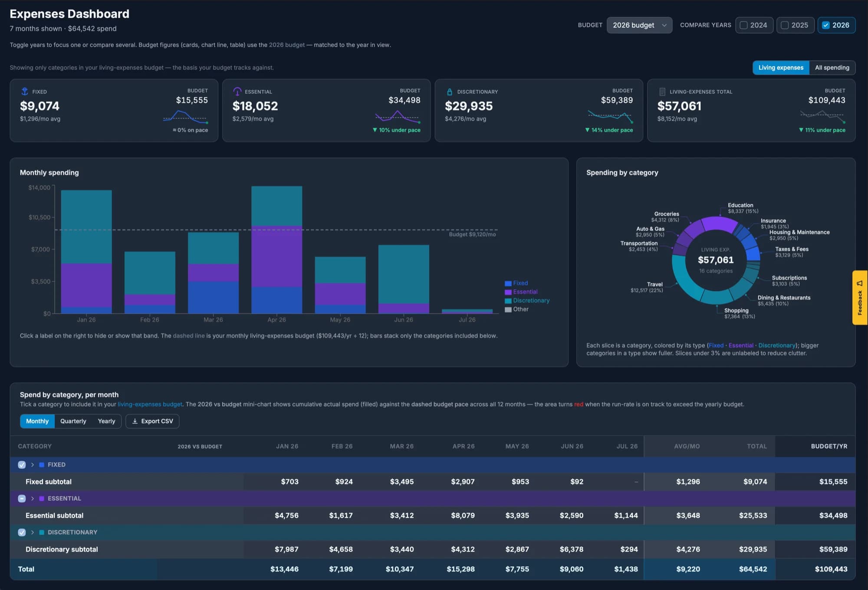This screenshot has height=590, width=868.
Task: Click the Shopping label in donut chart
Action: [x=740, y=314]
